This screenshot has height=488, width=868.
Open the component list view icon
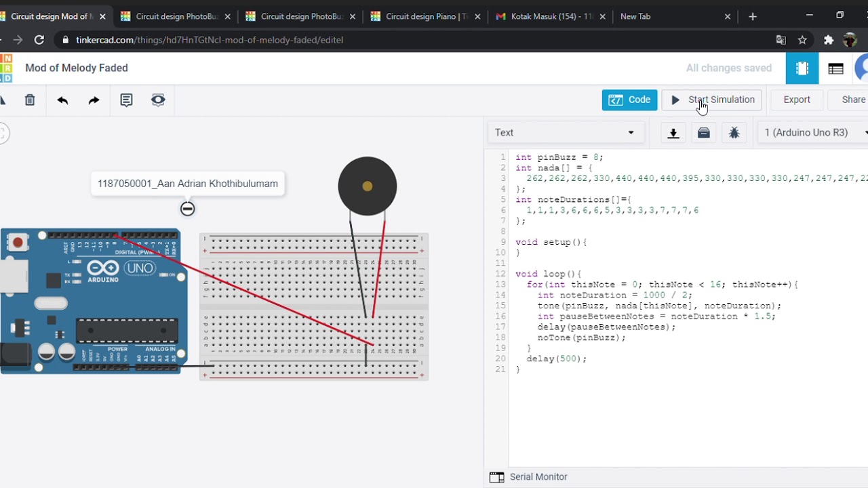pyautogui.click(x=835, y=68)
